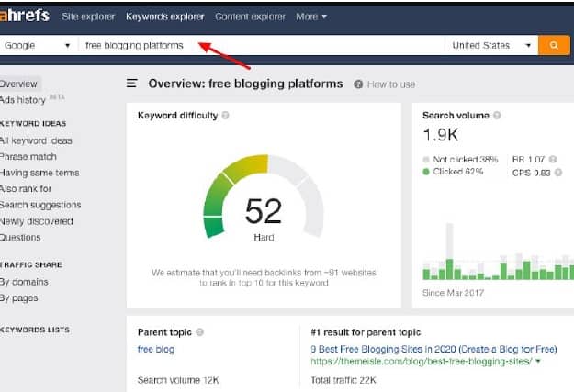The height and width of the screenshot is (392, 574).
Task: Open Content explorer
Action: click(250, 17)
